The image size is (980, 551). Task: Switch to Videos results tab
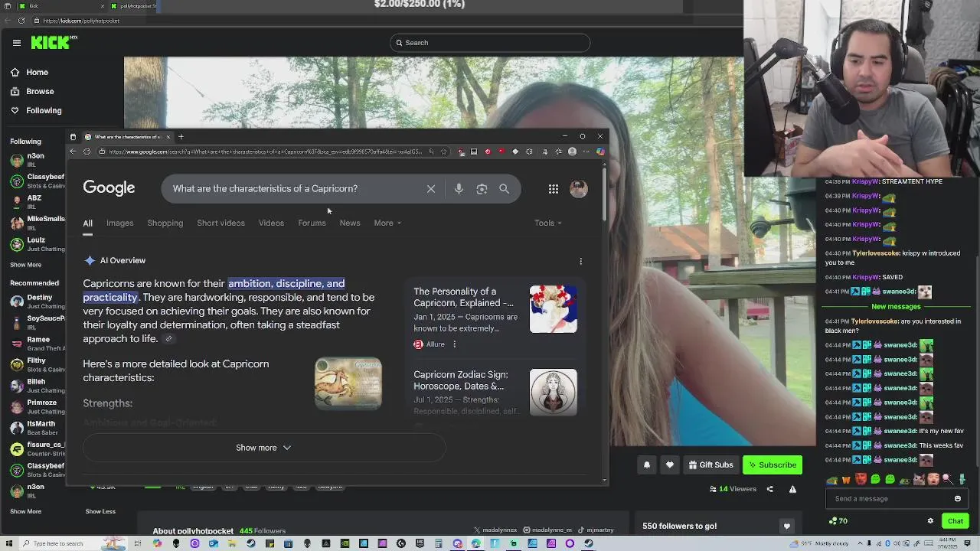(x=271, y=223)
